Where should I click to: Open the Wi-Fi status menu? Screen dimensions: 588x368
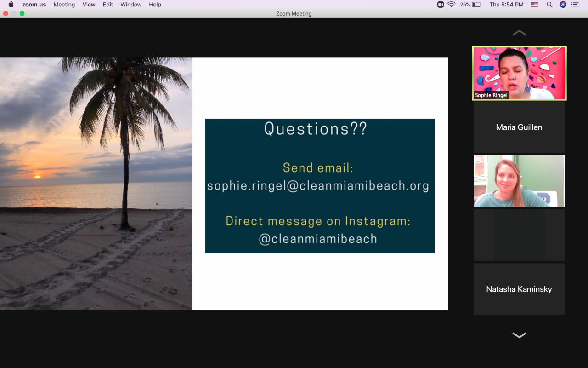tap(451, 5)
